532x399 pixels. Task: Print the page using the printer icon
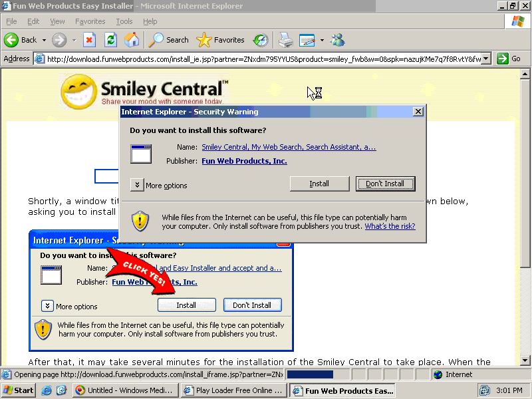point(286,40)
